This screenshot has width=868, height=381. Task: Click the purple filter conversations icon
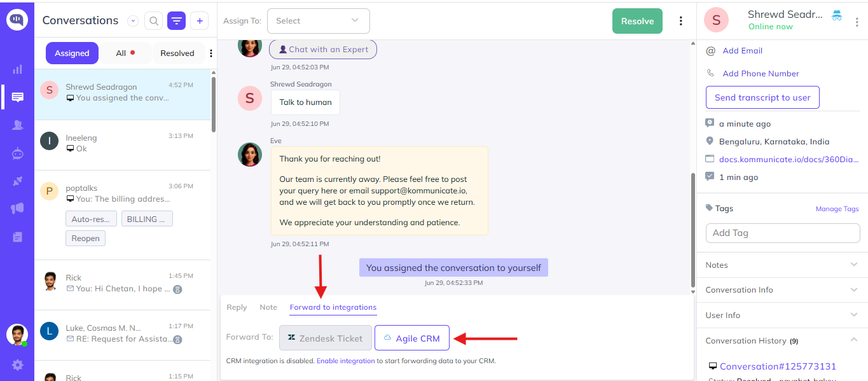click(x=176, y=21)
